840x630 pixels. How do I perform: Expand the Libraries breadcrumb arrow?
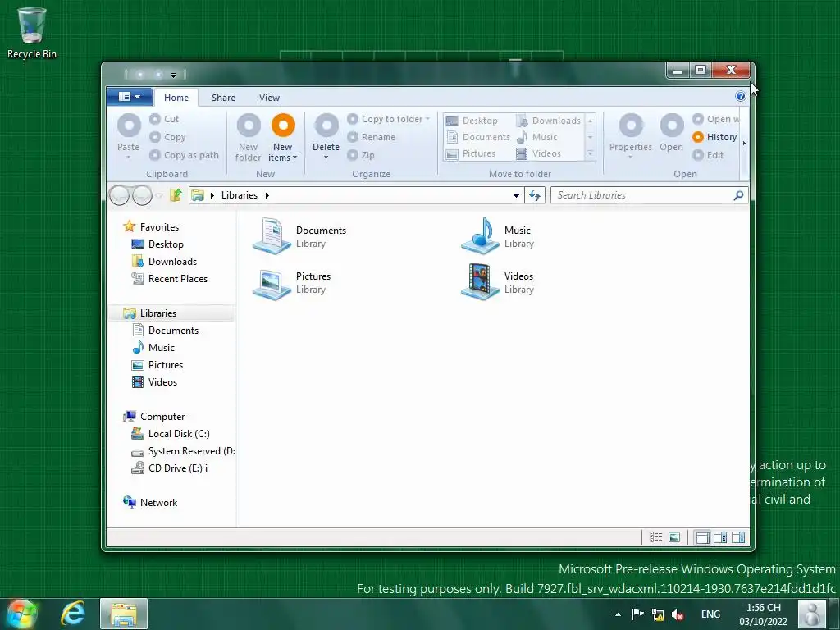click(x=267, y=195)
